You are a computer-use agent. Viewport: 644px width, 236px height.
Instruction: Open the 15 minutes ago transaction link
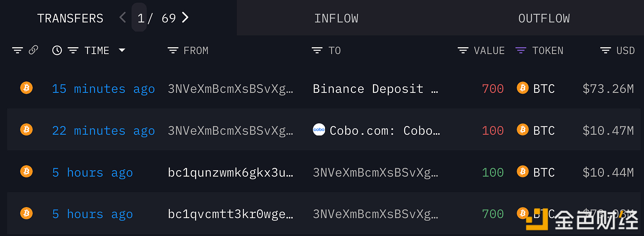[103, 88]
